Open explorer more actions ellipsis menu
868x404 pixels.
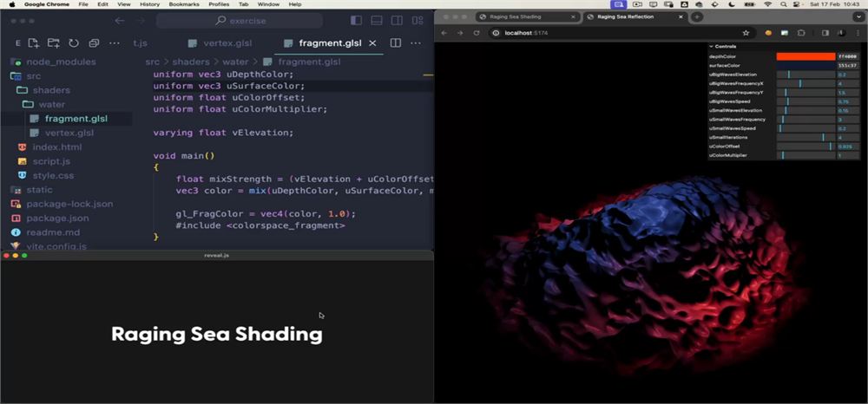click(x=114, y=43)
